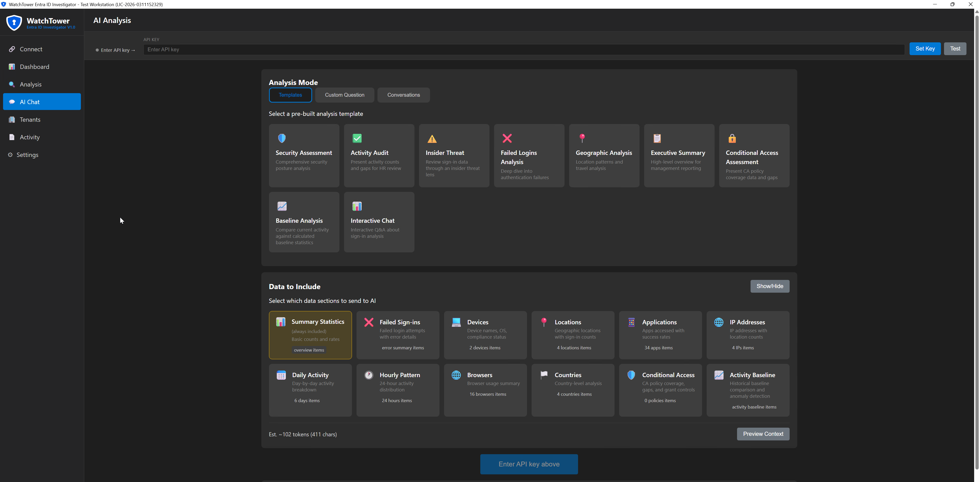Click Preview Context
The height and width of the screenshot is (482, 980).
point(763,434)
